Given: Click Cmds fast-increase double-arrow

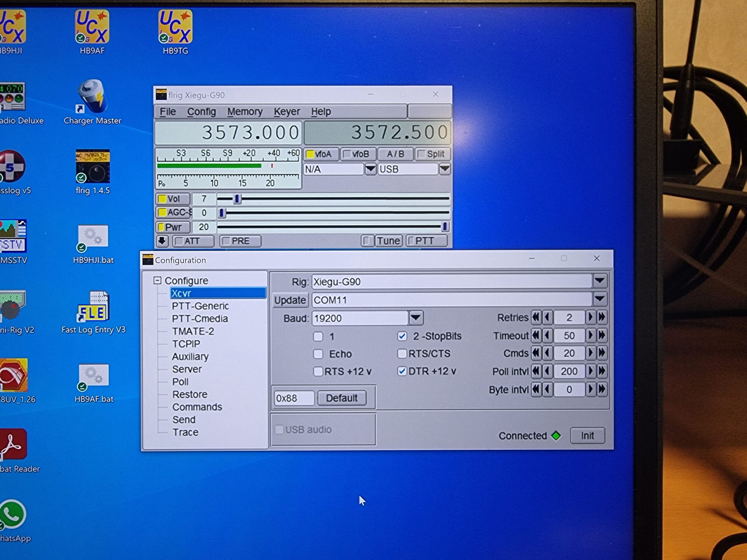Looking at the screenshot, I should [x=601, y=353].
